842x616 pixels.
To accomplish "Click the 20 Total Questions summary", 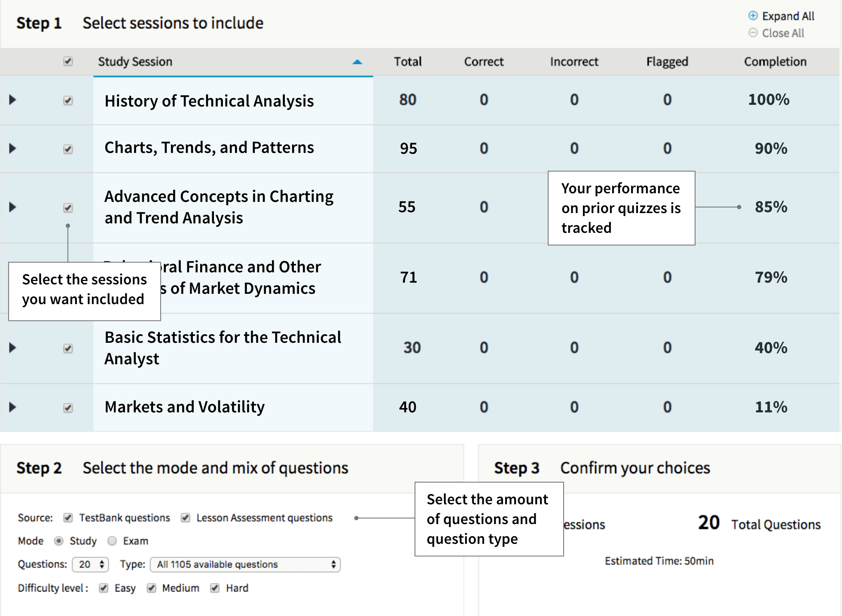I will pos(759,523).
